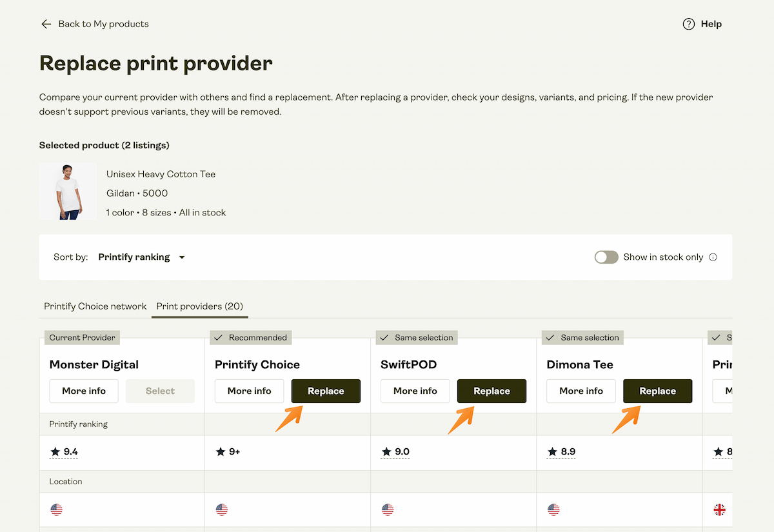This screenshot has height=532, width=774.
Task: Click the Help question mark icon
Action: (688, 24)
